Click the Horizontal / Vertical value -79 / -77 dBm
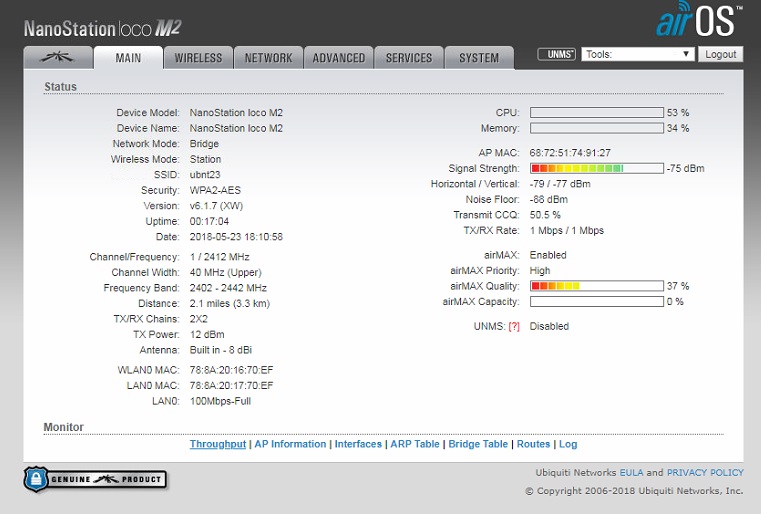Screen dimensions: 761x514 point(560,184)
